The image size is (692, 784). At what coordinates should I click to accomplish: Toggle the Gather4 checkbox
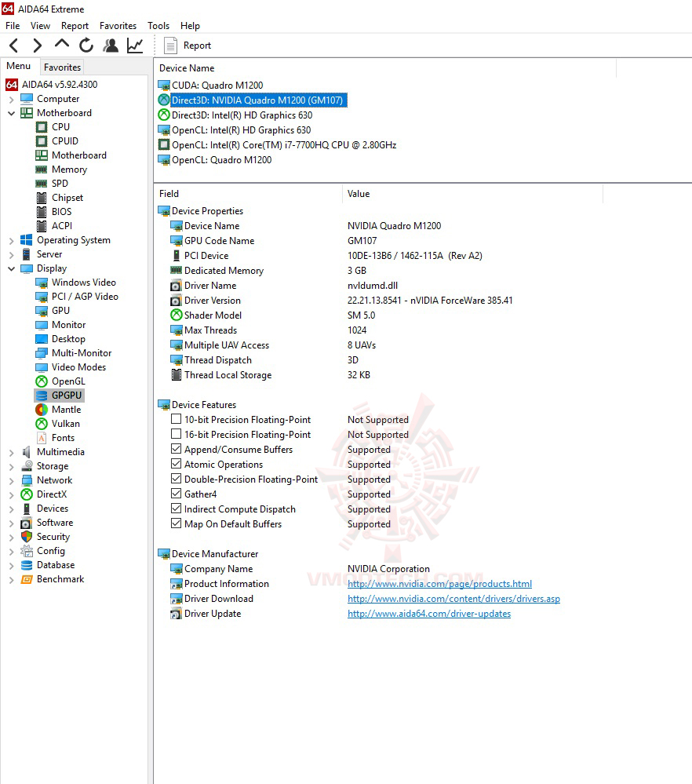pos(177,494)
